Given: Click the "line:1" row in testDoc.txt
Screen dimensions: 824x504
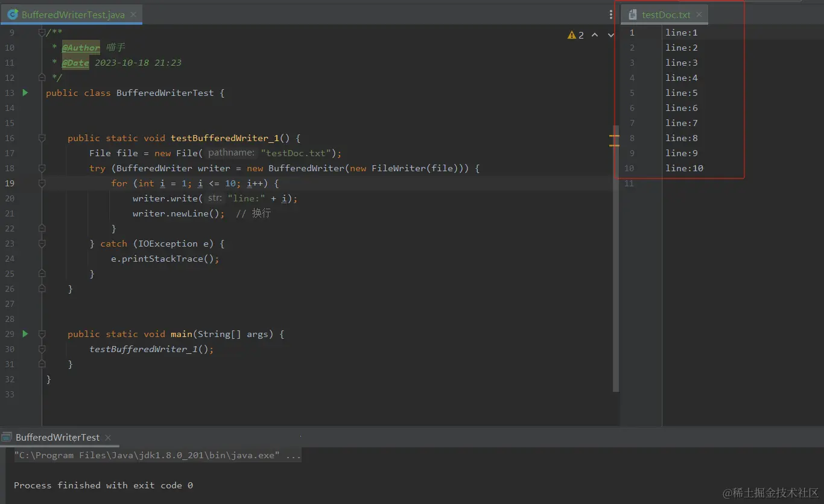Looking at the screenshot, I should [x=682, y=33].
